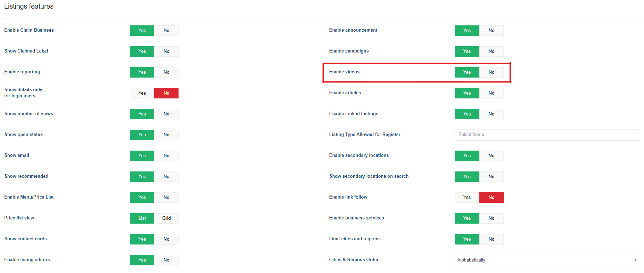Disable Enable reporting with No
Viewport: 644px width, 273px height.
tap(166, 72)
